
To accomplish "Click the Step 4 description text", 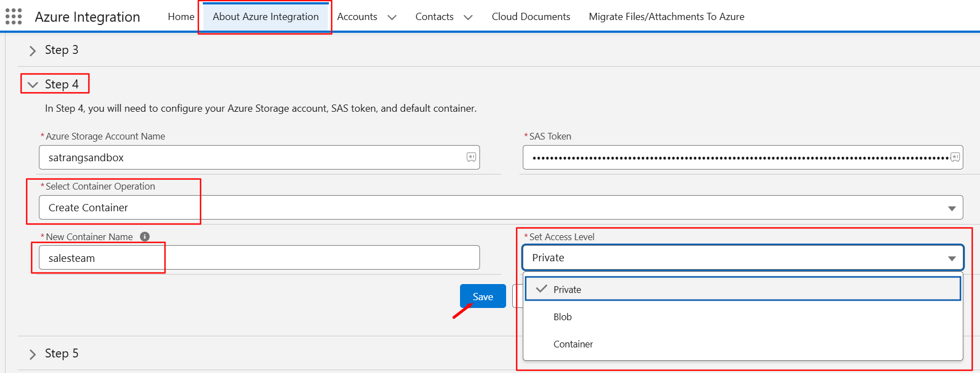I will (x=261, y=108).
